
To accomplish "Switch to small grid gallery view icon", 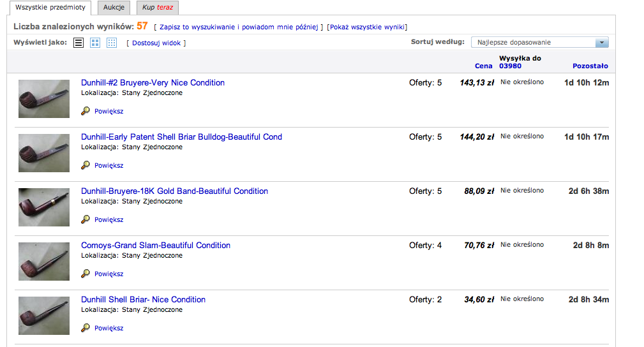I will click(111, 43).
